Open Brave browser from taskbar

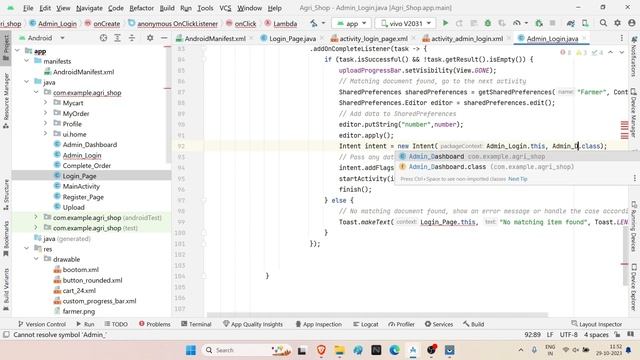(321, 350)
